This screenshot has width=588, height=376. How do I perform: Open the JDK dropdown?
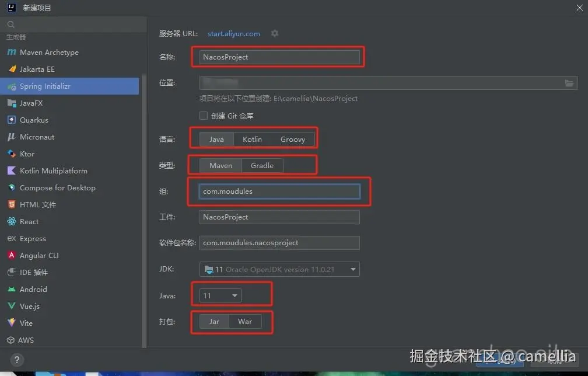click(279, 269)
